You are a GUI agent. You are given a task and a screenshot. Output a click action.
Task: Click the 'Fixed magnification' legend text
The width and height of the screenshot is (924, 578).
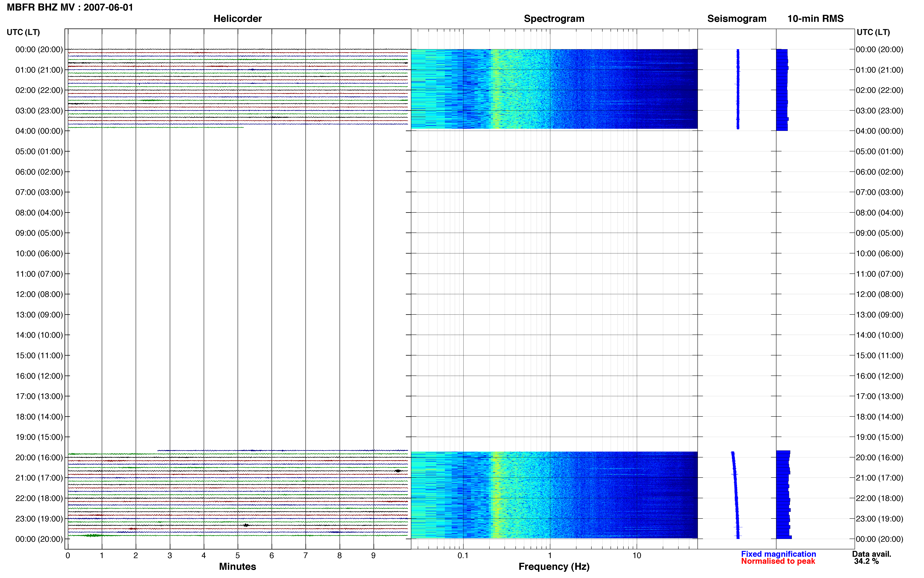pyautogui.click(x=778, y=554)
